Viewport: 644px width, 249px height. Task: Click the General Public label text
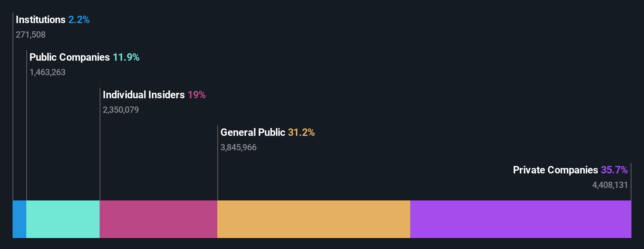pyautogui.click(x=253, y=132)
